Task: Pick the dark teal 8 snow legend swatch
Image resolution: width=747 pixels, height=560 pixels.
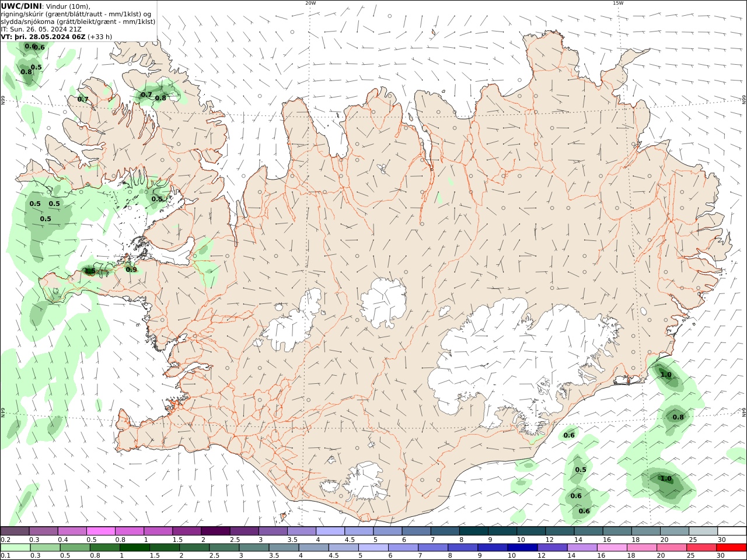Action: point(474,531)
